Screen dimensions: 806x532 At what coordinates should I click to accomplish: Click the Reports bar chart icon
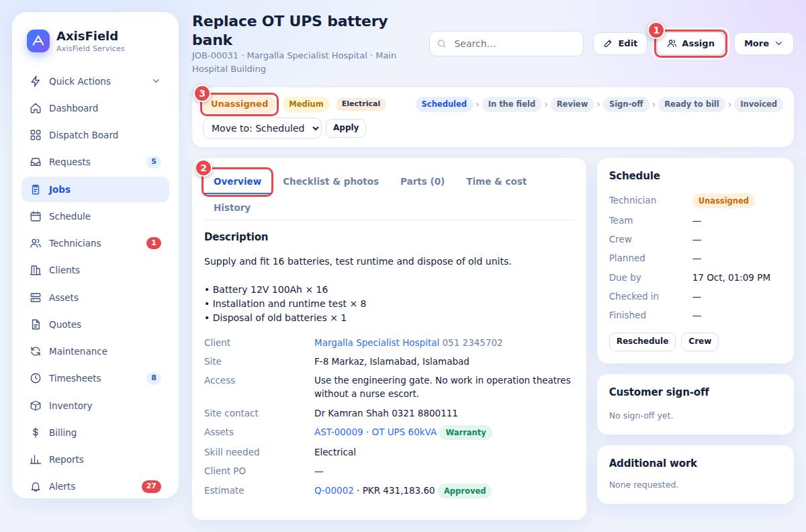click(x=36, y=459)
